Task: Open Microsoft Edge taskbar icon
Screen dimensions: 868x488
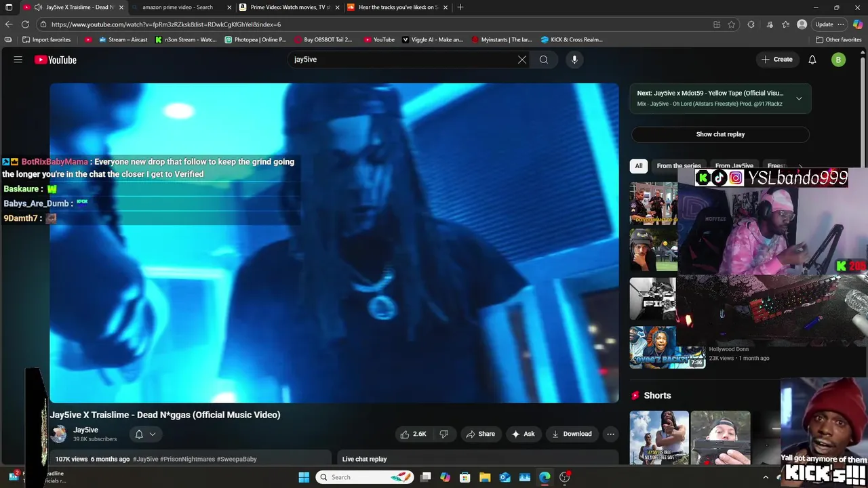Action: point(545,477)
